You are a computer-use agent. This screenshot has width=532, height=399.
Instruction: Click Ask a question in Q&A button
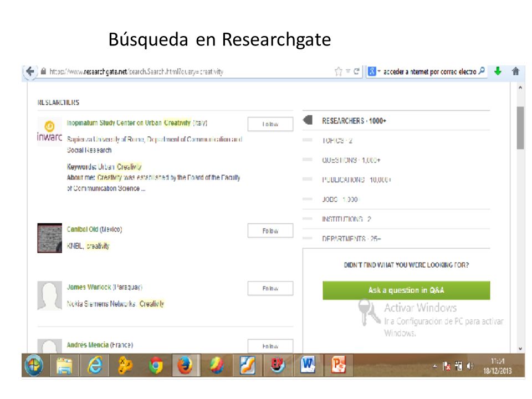(406, 290)
